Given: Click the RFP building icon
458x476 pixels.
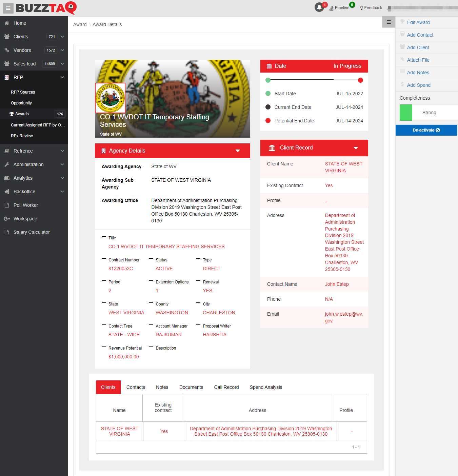Looking at the screenshot, I should click(x=7, y=77).
